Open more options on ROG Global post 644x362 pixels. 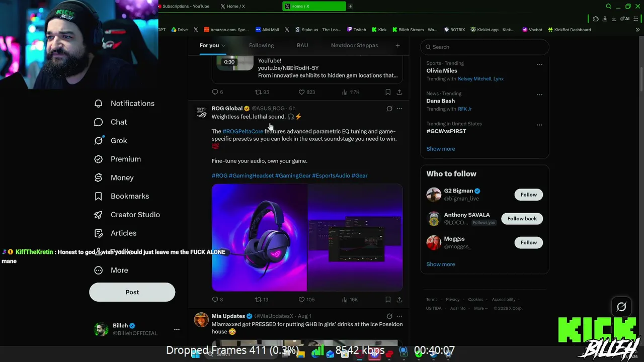(x=399, y=109)
